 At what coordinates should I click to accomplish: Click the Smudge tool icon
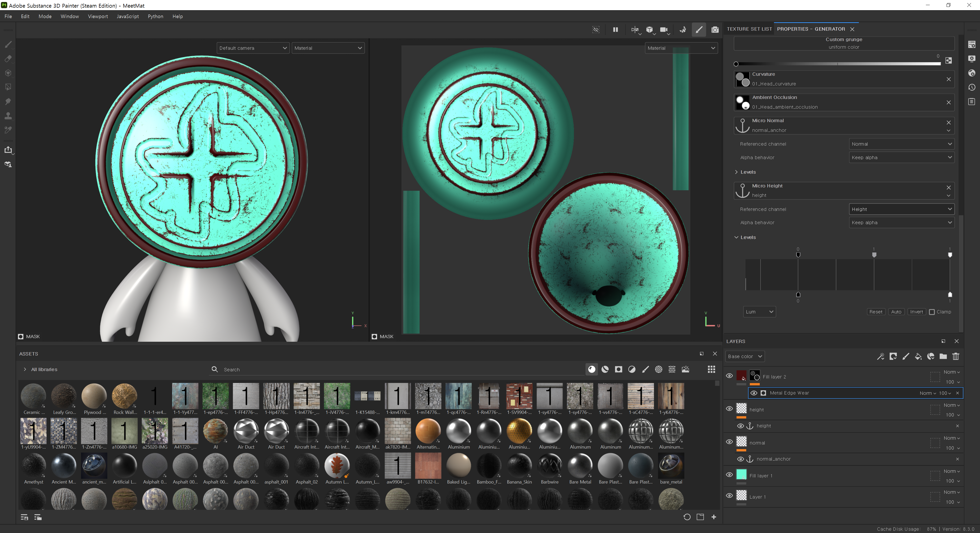coord(8,101)
